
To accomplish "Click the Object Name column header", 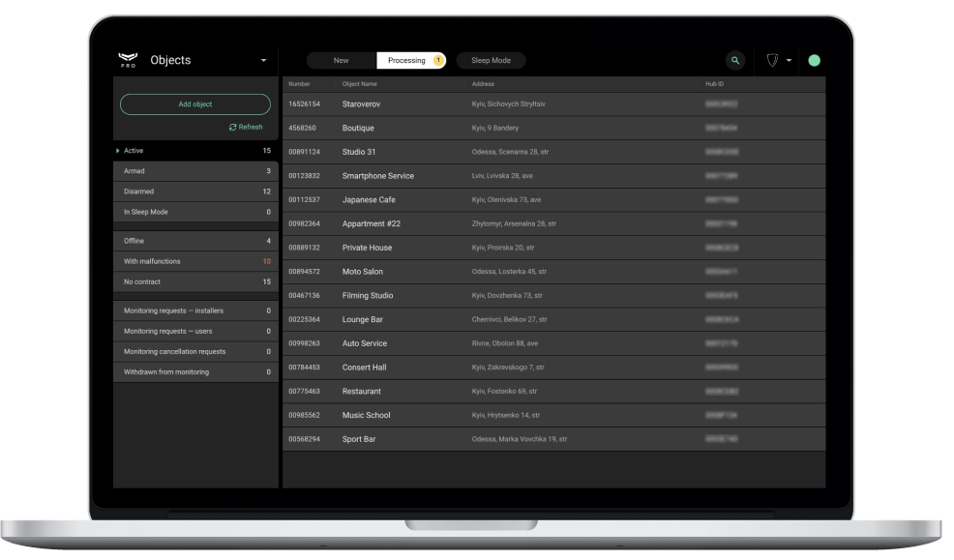I will (x=358, y=84).
